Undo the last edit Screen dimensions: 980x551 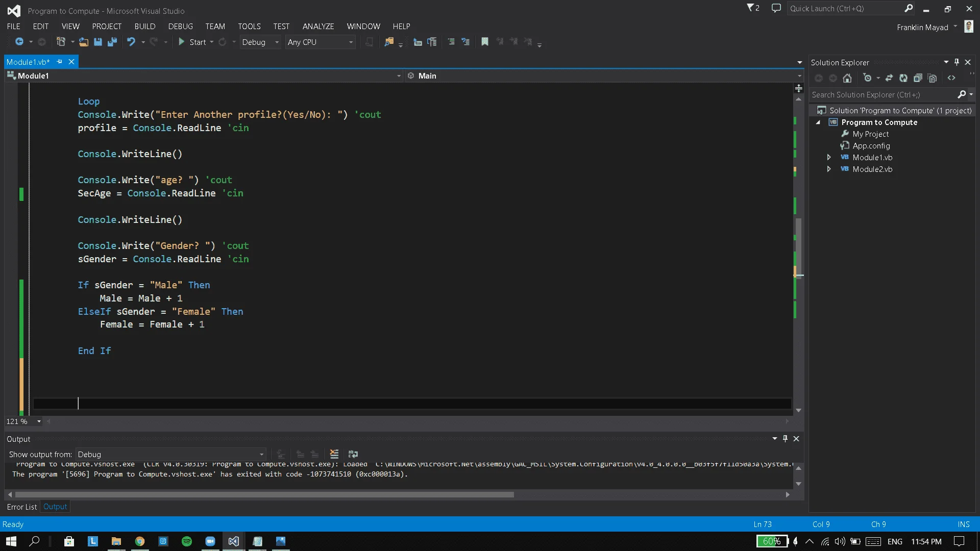131,42
